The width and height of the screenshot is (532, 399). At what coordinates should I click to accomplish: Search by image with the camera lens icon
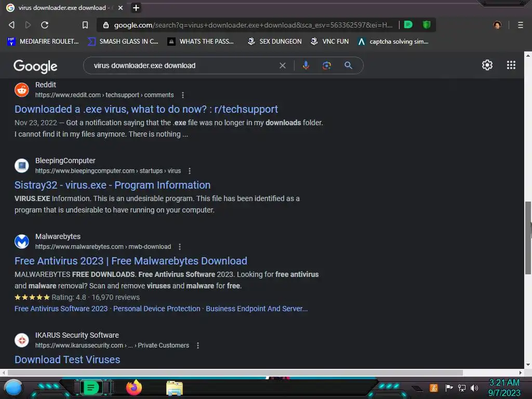point(327,65)
